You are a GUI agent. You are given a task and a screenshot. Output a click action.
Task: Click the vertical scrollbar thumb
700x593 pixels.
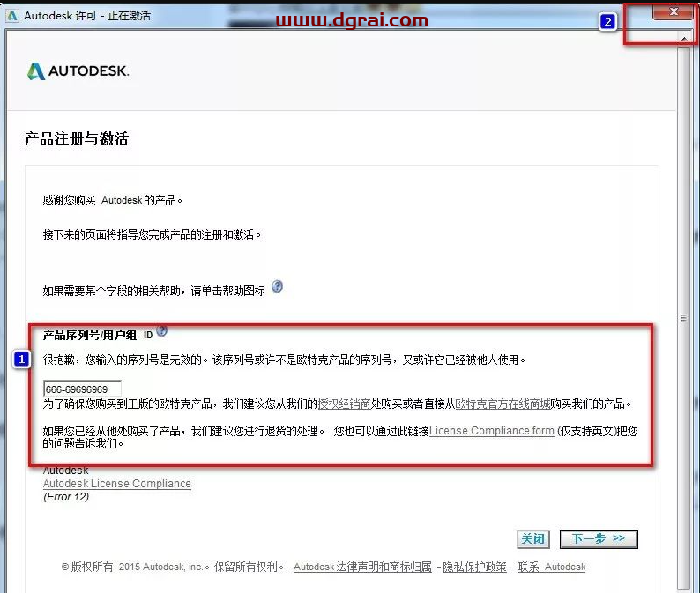[683, 318]
